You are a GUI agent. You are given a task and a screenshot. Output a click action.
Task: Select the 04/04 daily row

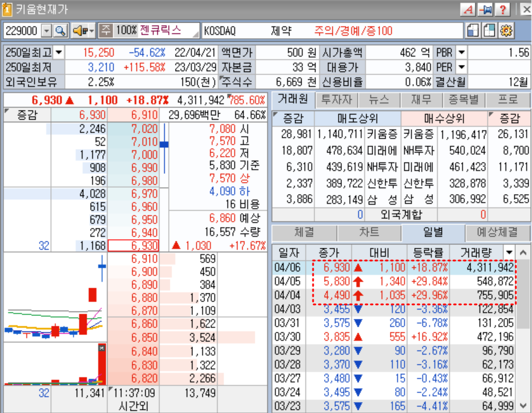click(396, 295)
